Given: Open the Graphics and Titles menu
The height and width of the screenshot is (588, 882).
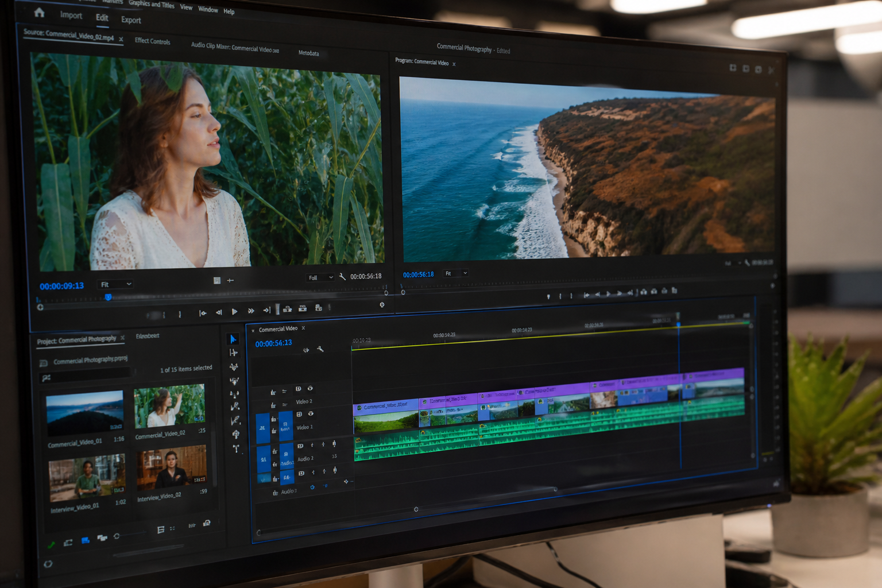Looking at the screenshot, I should coord(151,4).
